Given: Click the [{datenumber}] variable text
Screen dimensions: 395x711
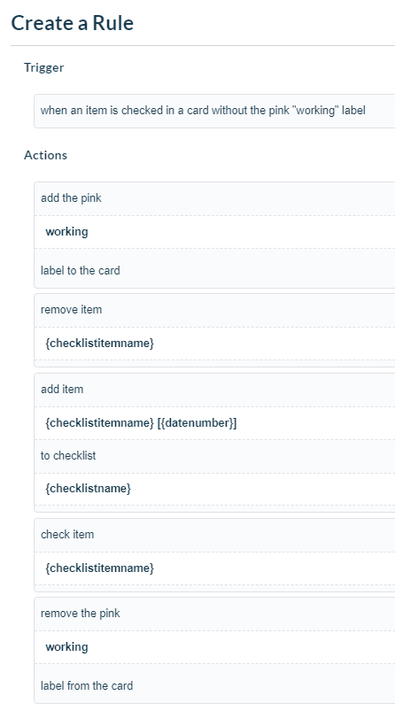Looking at the screenshot, I should click(197, 423).
